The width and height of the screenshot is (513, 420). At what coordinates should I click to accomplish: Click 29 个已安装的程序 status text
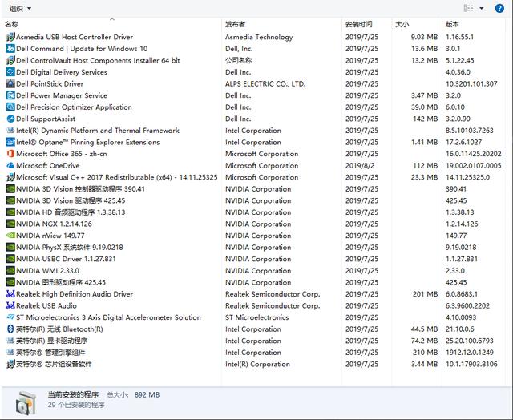pos(76,405)
